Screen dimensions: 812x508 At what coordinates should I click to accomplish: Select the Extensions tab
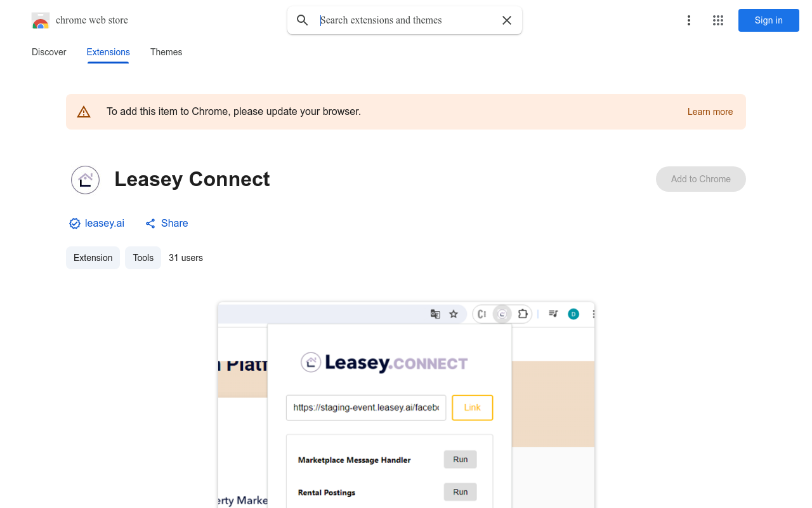(108, 52)
